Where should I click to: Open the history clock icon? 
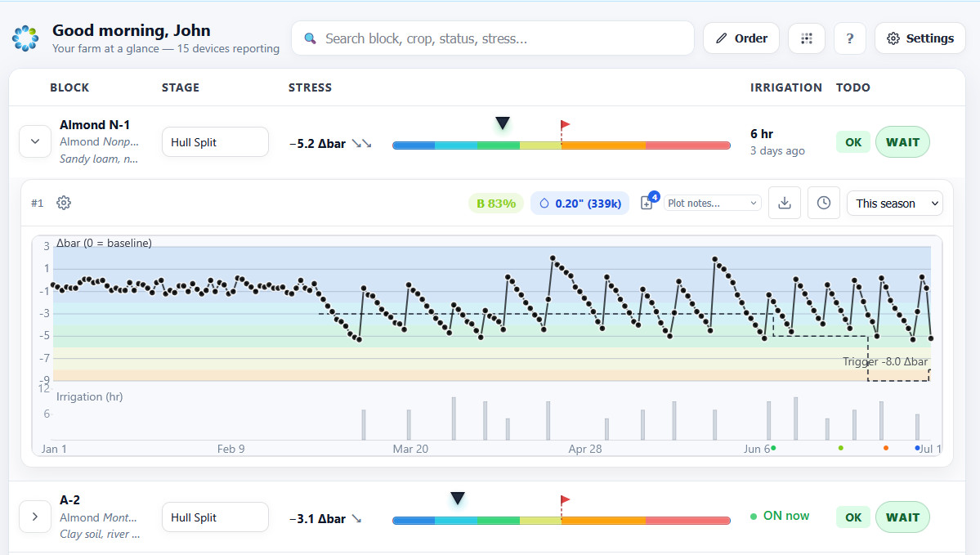click(x=823, y=203)
